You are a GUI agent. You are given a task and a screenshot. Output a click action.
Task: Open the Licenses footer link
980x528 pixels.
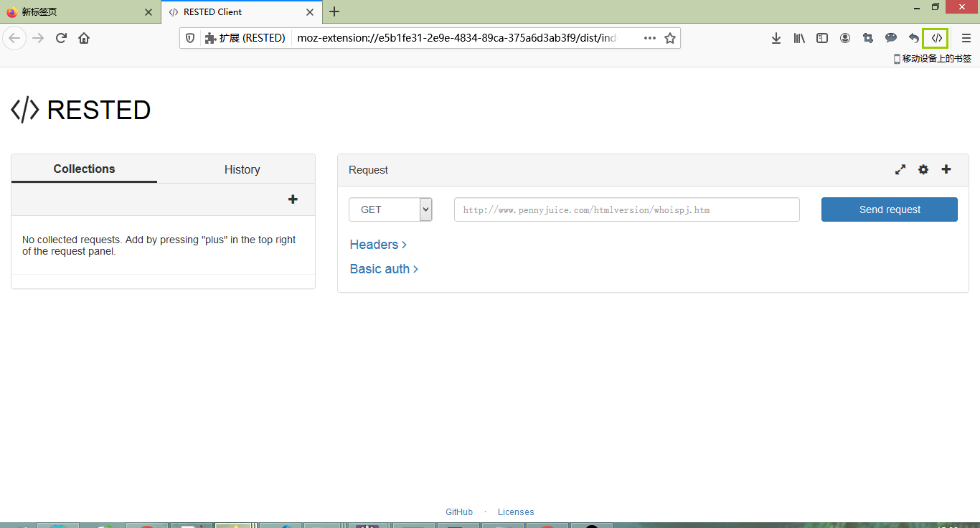click(516, 512)
